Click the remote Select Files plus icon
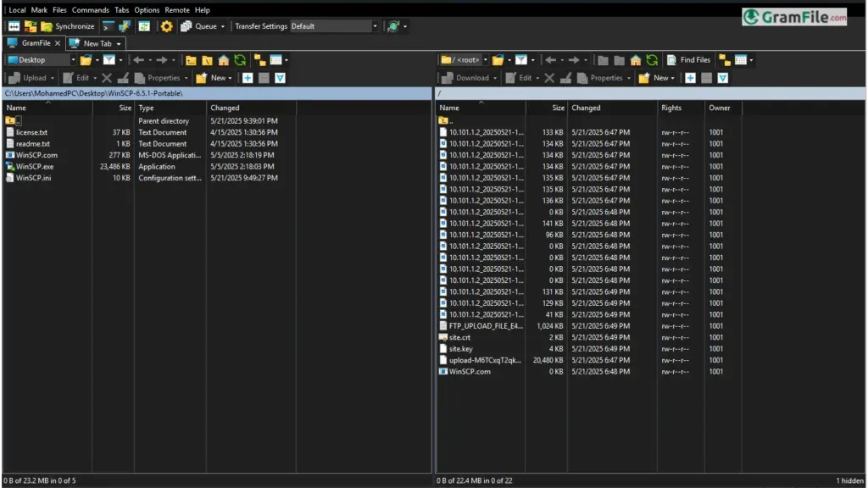The image size is (868, 488). tap(690, 78)
